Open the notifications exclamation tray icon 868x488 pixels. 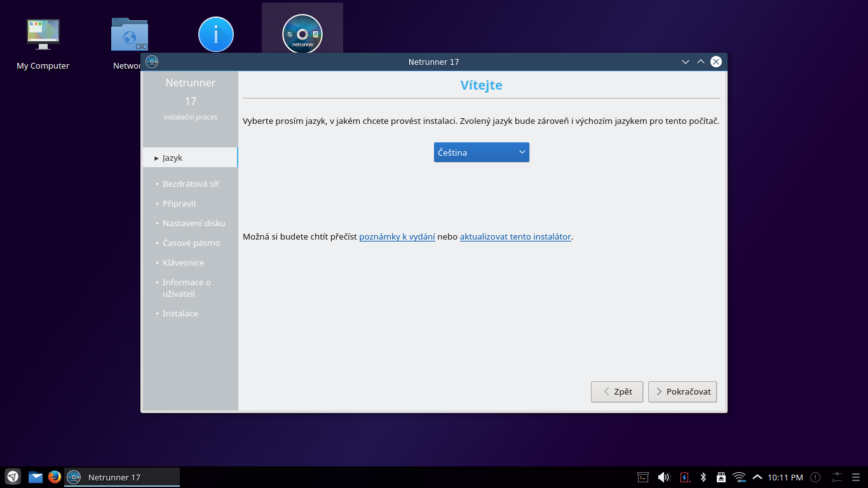815,477
